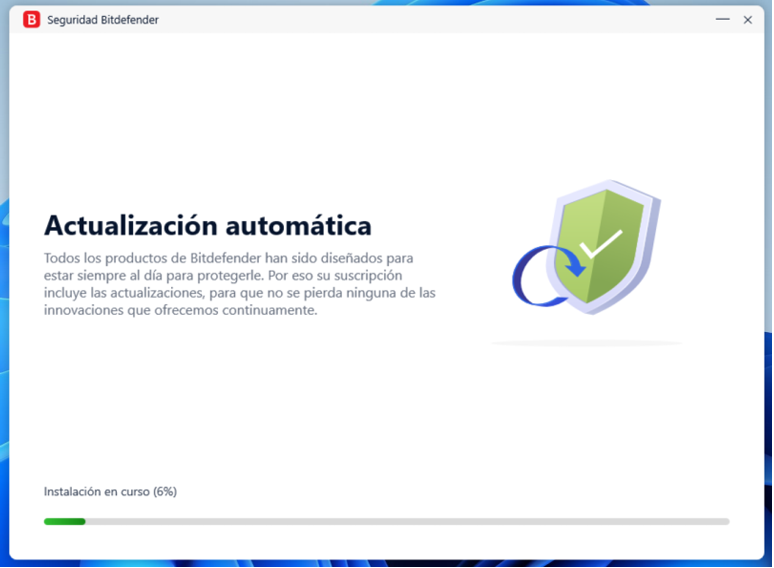Click the red Bitdefender B logo
Screen dimensions: 774x568
(31, 19)
